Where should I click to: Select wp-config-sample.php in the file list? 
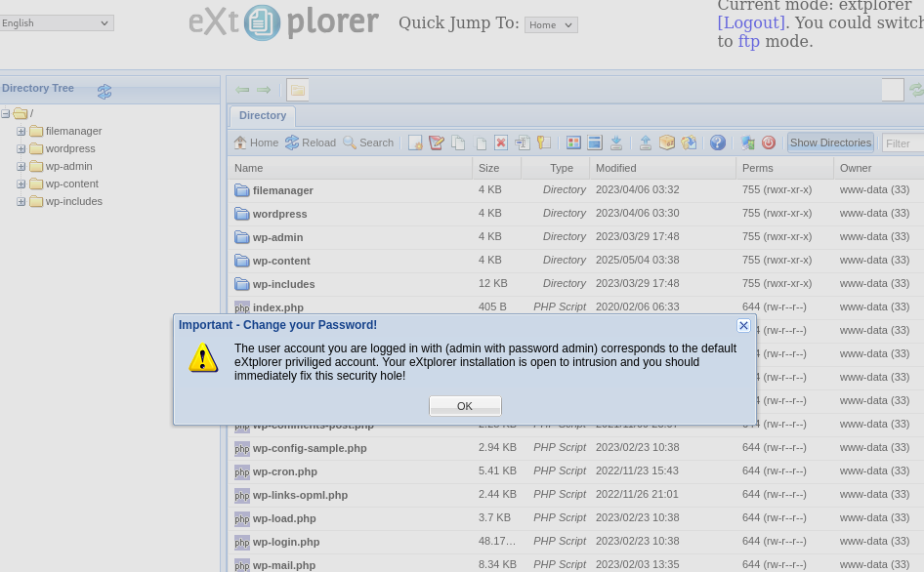(x=310, y=448)
